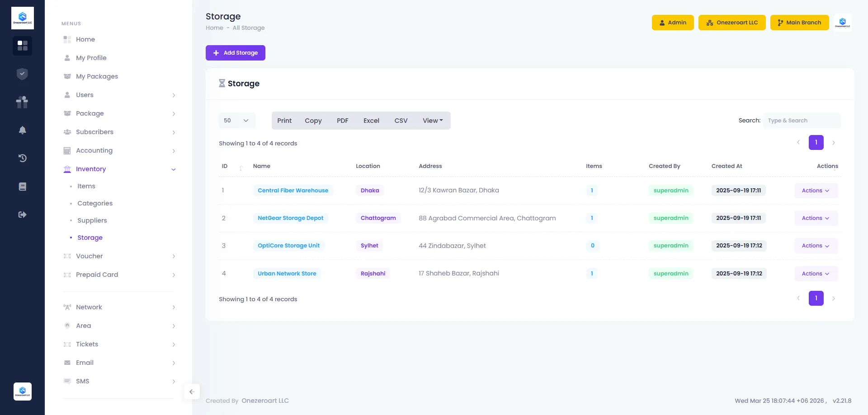Click the Type & Search input field
Image resolution: width=868 pixels, height=415 pixels.
(802, 121)
